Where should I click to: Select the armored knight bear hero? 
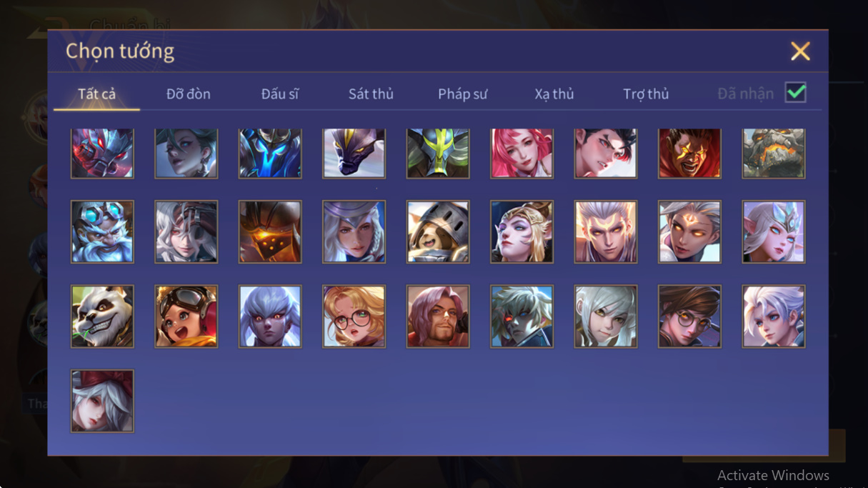[438, 231]
